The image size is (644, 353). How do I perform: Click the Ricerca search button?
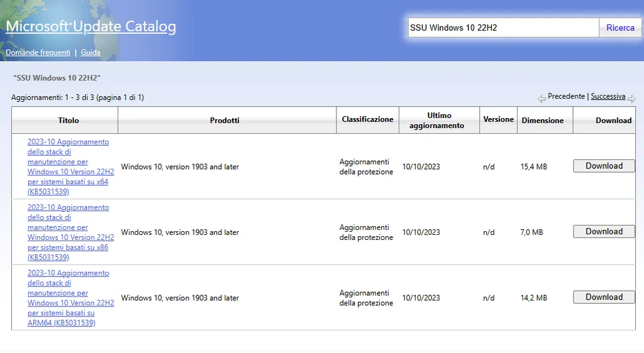(x=620, y=28)
